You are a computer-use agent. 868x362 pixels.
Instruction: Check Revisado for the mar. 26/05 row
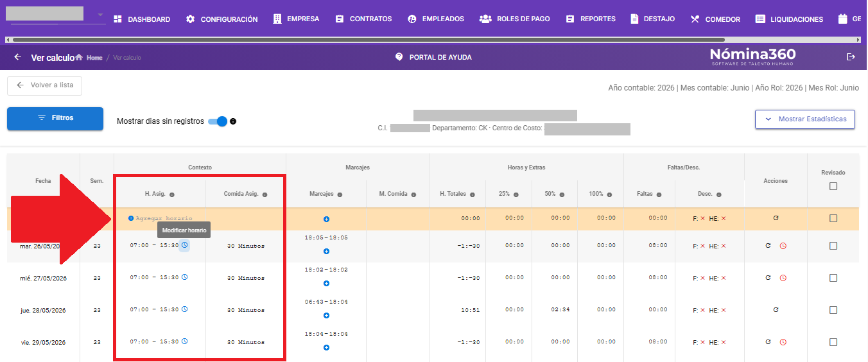(833, 246)
